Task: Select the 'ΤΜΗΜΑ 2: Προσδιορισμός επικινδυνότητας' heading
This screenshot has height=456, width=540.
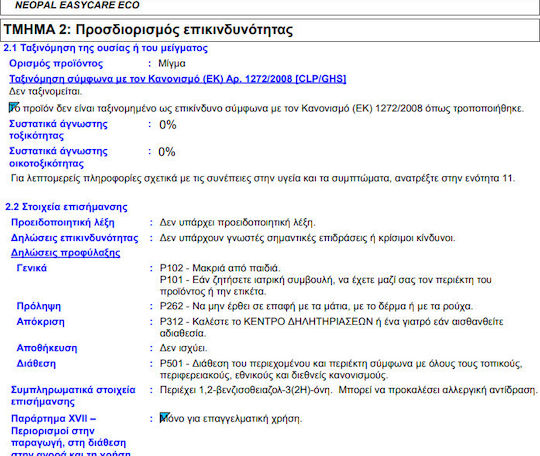Action: coord(148,30)
